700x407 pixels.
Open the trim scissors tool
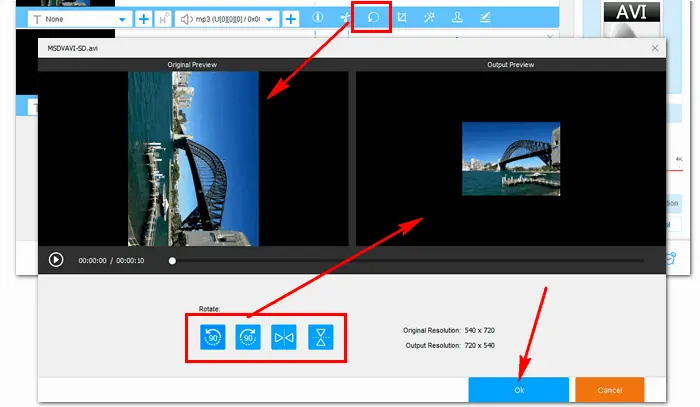[344, 18]
